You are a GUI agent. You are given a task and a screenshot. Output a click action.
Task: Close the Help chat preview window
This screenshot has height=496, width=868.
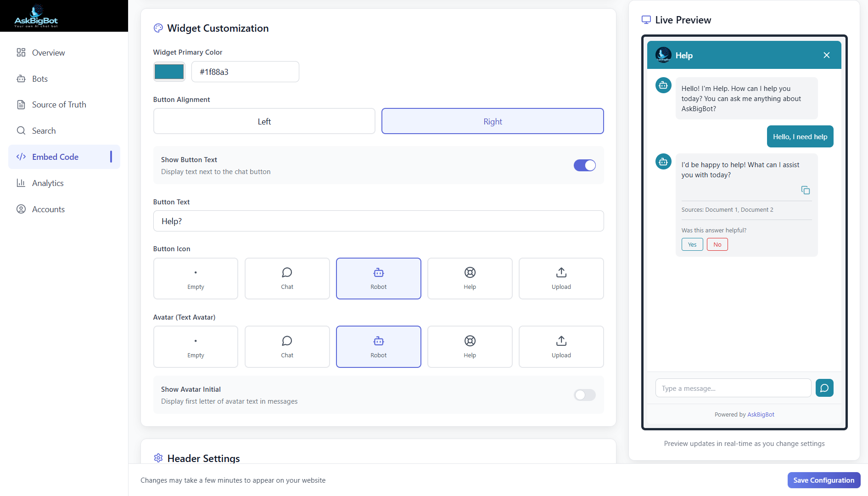[x=827, y=55]
